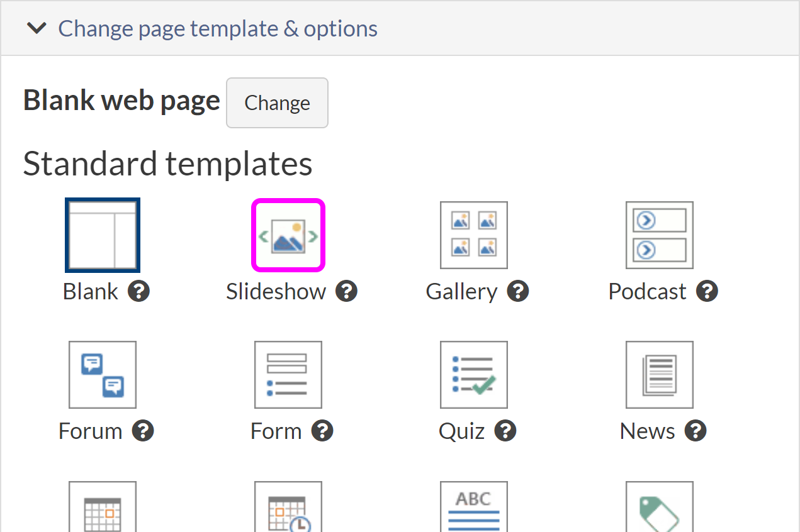800x532 pixels.
Task: Open help for the Podcast template
Action: click(x=706, y=291)
